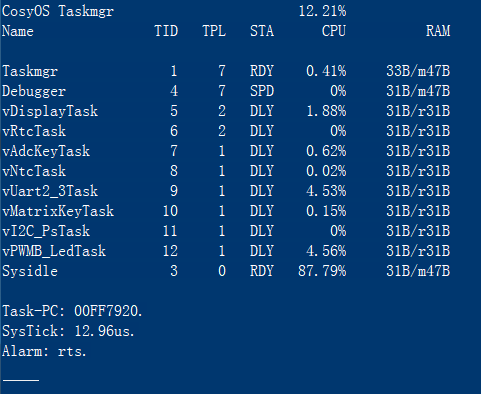This screenshot has width=481, height=394.
Task: Click the CosyOS Taskmgr title text
Action: click(58, 12)
